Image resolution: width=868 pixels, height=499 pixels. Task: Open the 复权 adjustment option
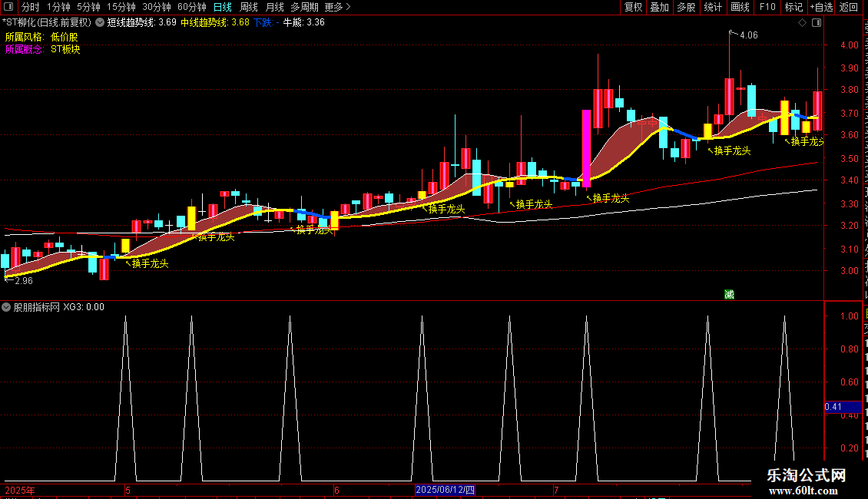point(633,7)
